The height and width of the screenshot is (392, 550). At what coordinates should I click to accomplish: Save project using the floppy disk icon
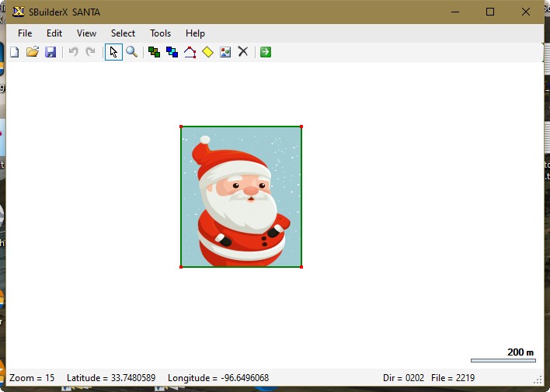[50, 52]
